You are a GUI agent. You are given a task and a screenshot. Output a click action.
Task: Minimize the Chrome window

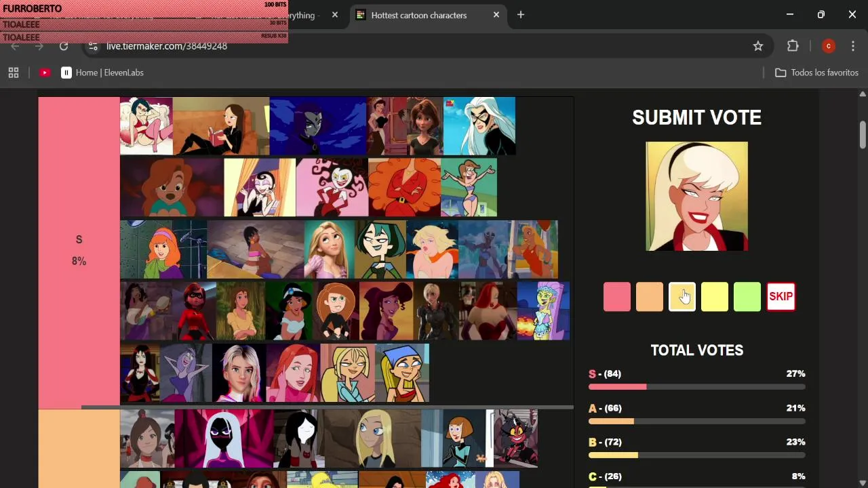(x=790, y=15)
